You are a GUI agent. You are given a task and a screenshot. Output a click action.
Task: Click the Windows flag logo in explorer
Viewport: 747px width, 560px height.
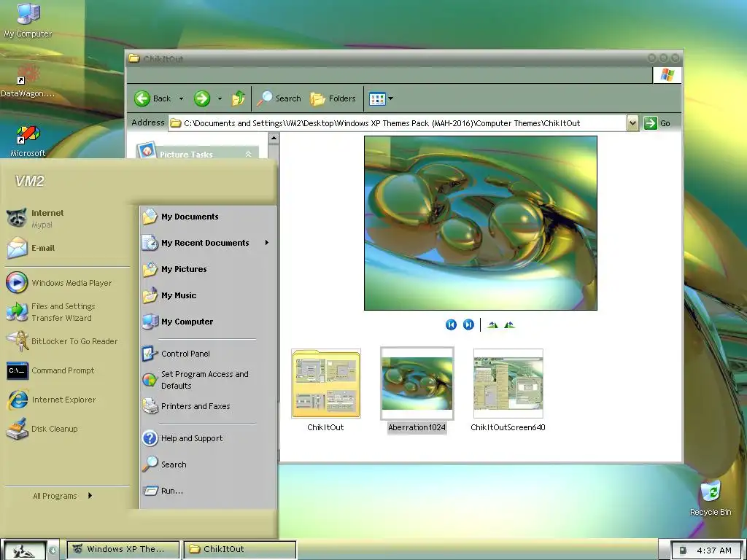pos(667,75)
